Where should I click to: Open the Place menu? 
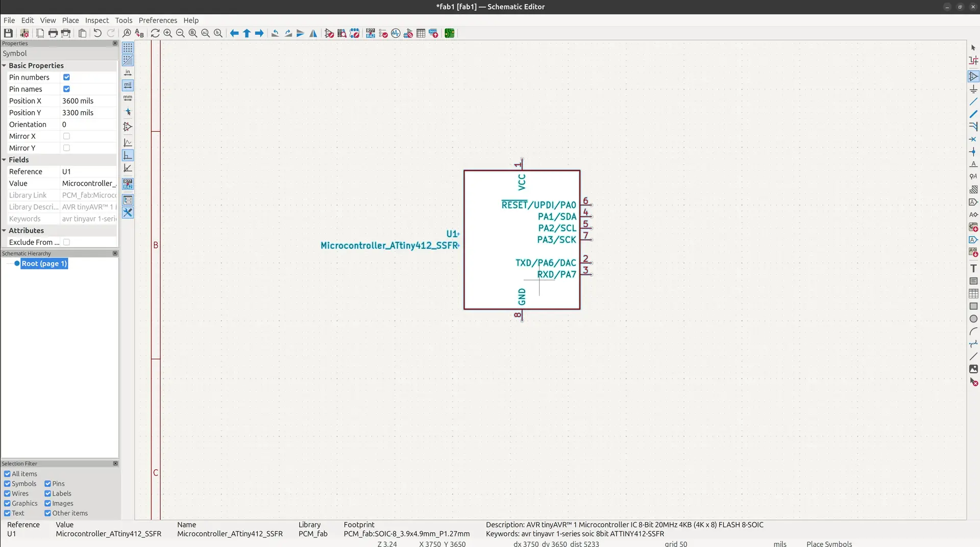tap(70, 20)
